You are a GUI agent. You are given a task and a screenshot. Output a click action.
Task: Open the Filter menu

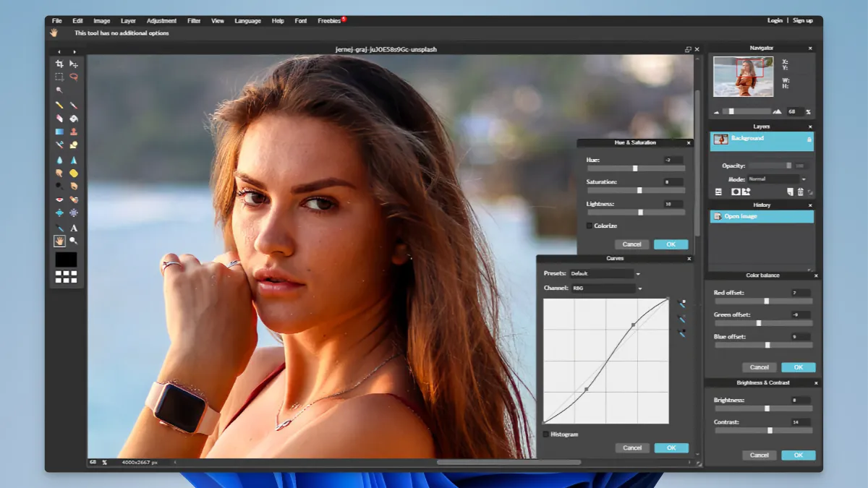(x=194, y=21)
